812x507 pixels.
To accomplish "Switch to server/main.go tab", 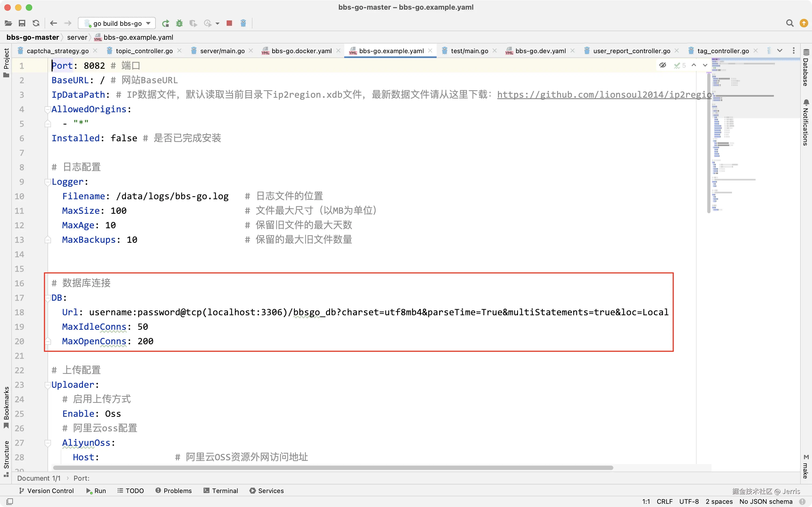I will tap(222, 51).
